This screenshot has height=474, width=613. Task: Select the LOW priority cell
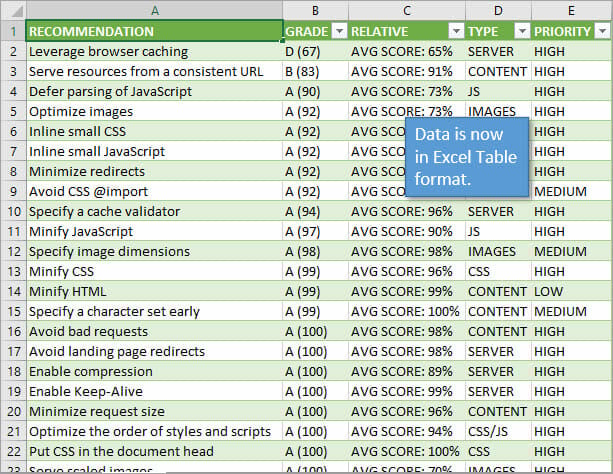(571, 291)
